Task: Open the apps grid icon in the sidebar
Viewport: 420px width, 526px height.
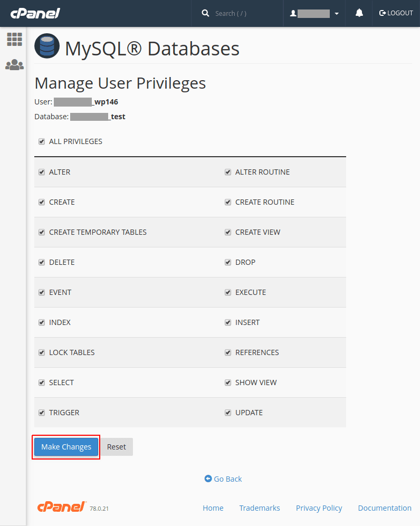Action: click(14, 39)
